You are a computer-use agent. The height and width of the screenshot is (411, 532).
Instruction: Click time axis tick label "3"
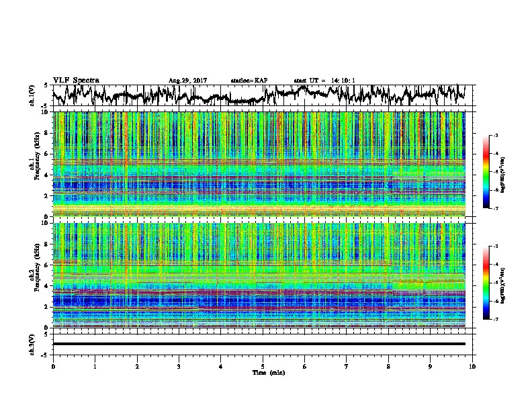point(179,367)
